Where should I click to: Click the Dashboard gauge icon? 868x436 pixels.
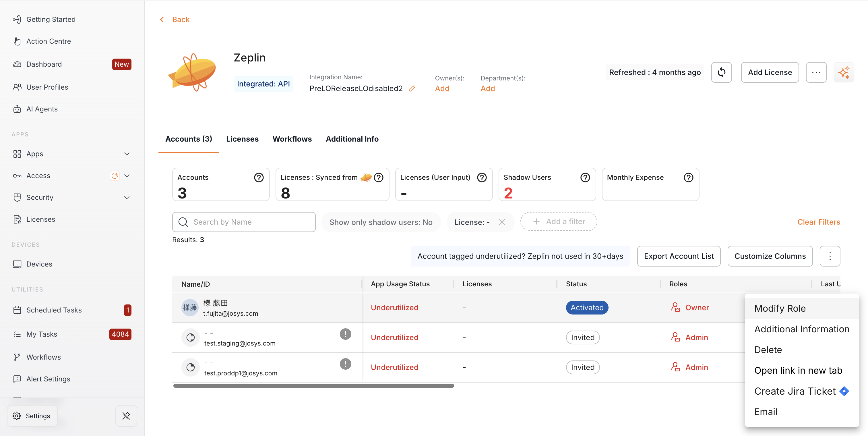pos(17,64)
